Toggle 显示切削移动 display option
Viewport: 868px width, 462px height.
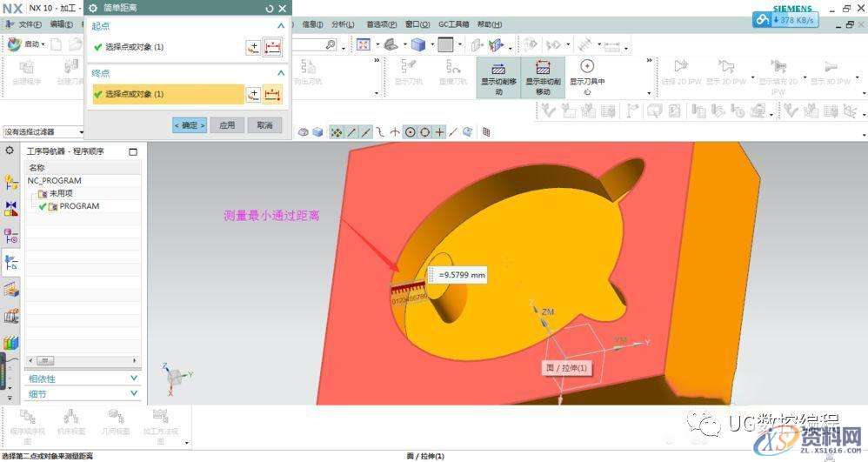pos(498,77)
